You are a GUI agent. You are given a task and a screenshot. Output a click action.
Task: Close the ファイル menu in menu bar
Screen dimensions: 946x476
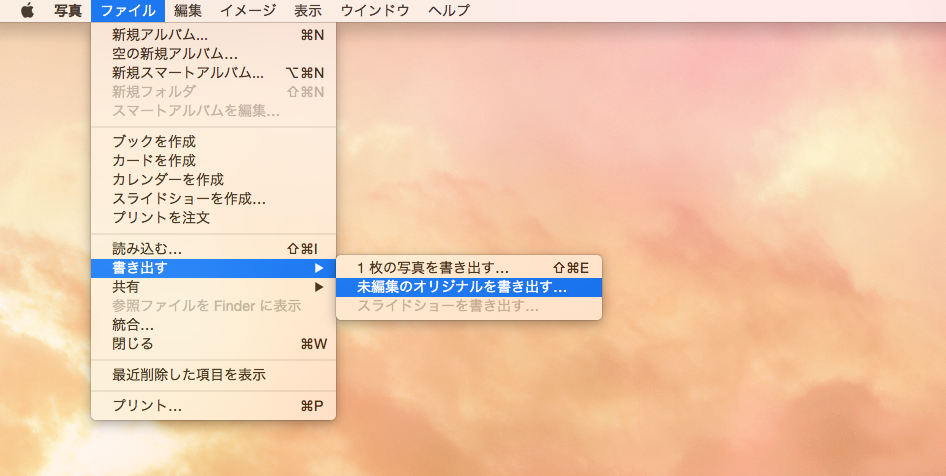click(x=128, y=10)
